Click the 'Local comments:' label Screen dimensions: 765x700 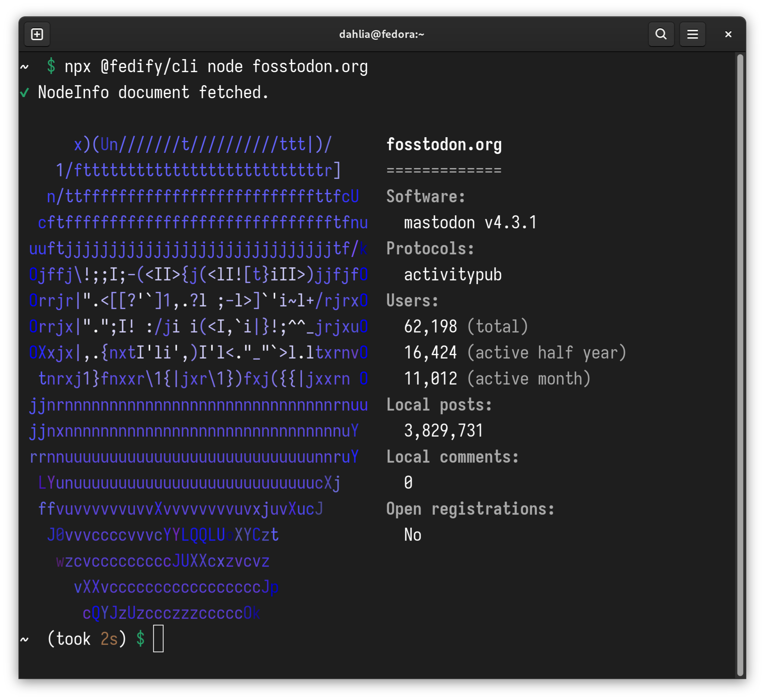[452, 457]
